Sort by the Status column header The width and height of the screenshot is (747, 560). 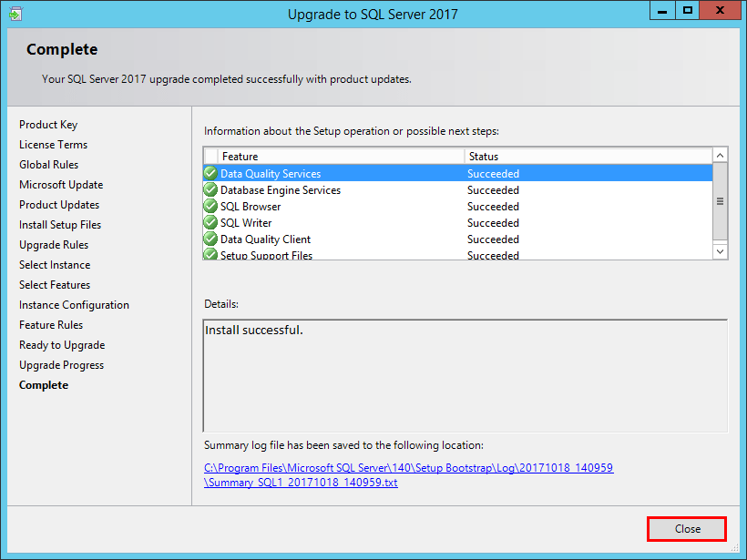(588, 157)
